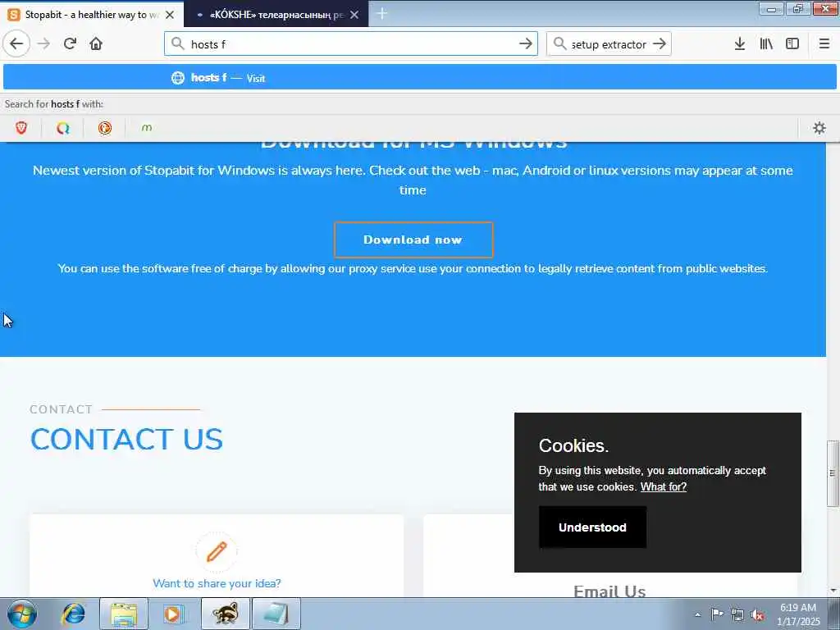
Task: Click the forward navigation arrow
Action: coord(44,44)
